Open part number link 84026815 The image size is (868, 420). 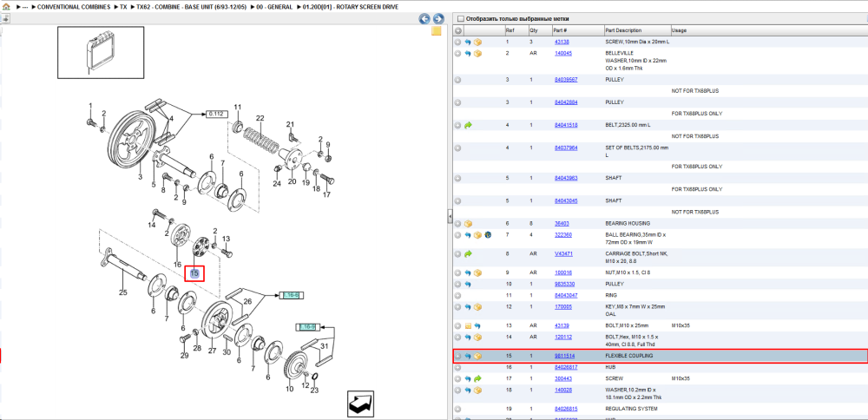pyautogui.click(x=566, y=409)
